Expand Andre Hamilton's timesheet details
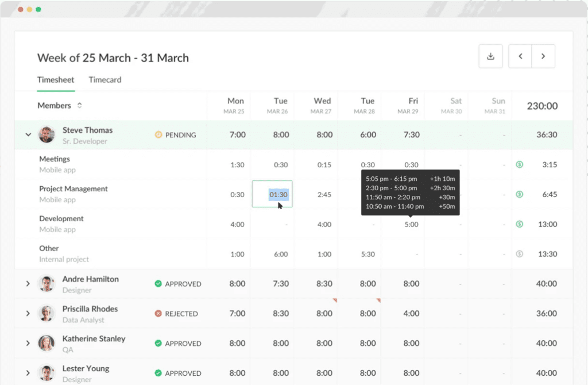The image size is (588, 385). point(28,283)
